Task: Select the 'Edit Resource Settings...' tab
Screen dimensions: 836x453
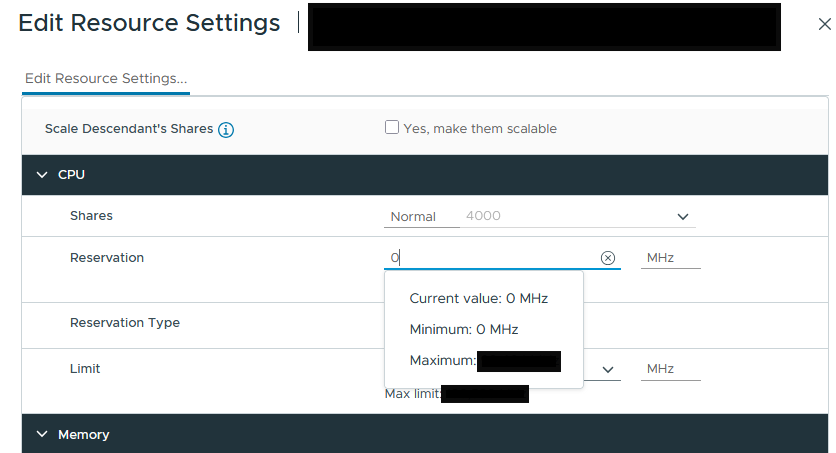Action: click(x=106, y=78)
